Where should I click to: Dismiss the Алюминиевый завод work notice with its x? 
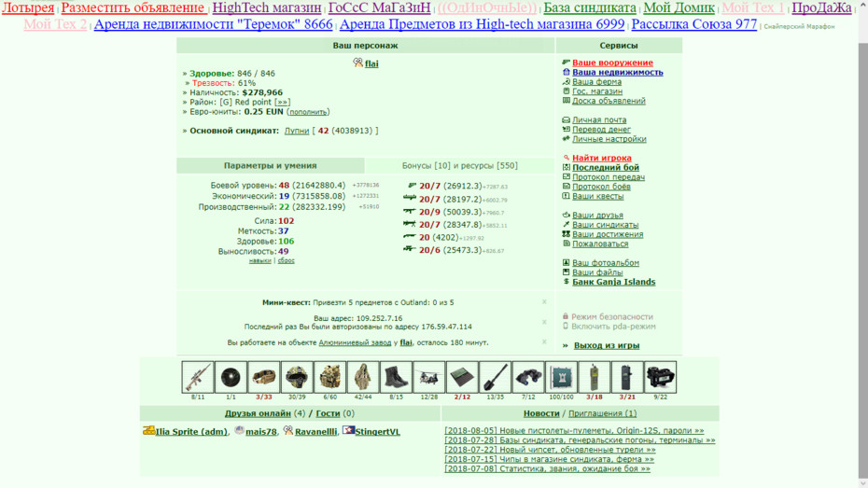coord(544,342)
